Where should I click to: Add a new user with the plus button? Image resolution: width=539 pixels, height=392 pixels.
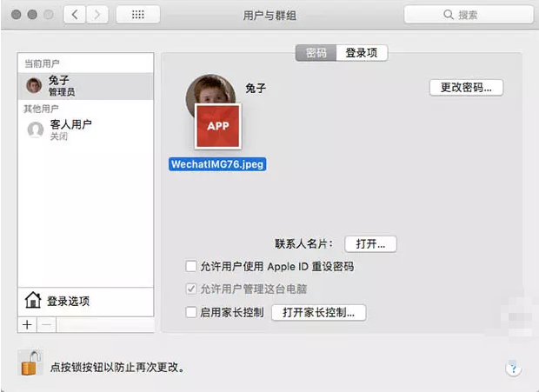click(27, 325)
